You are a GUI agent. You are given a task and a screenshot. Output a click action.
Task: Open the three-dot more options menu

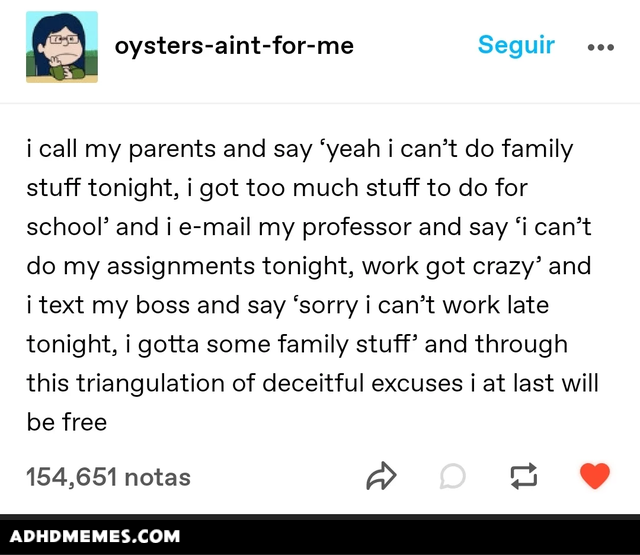[599, 46]
